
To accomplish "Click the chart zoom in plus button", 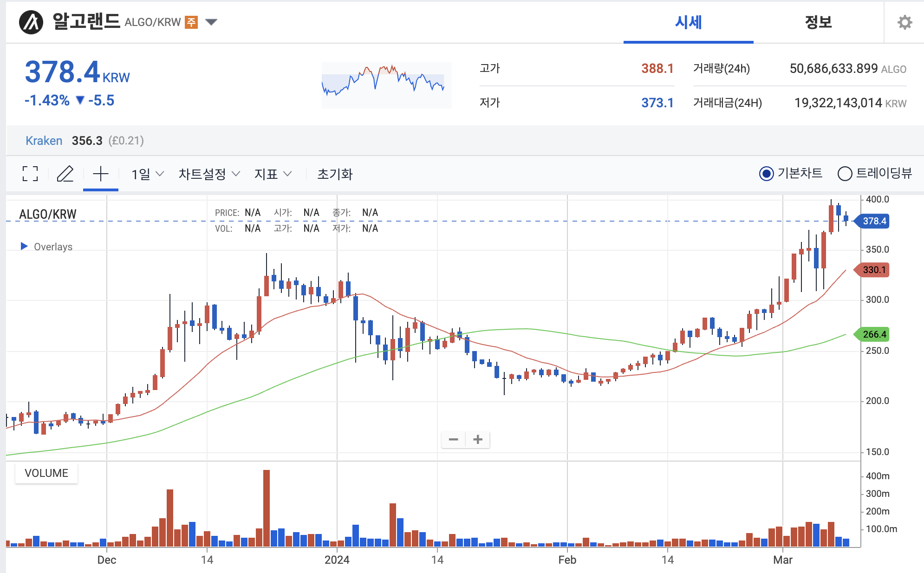I will click(478, 439).
